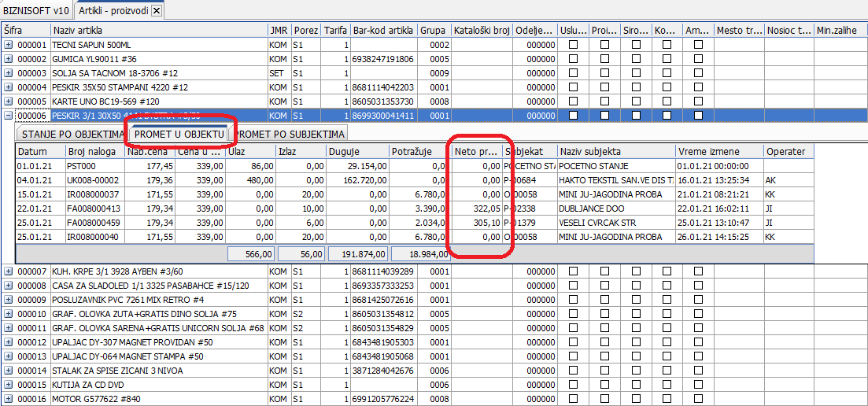Image resolution: width=868 pixels, height=406 pixels.
Task: Tick Siro... checkbox for POSLUZAVNIK PVC row
Action: pos(636,300)
